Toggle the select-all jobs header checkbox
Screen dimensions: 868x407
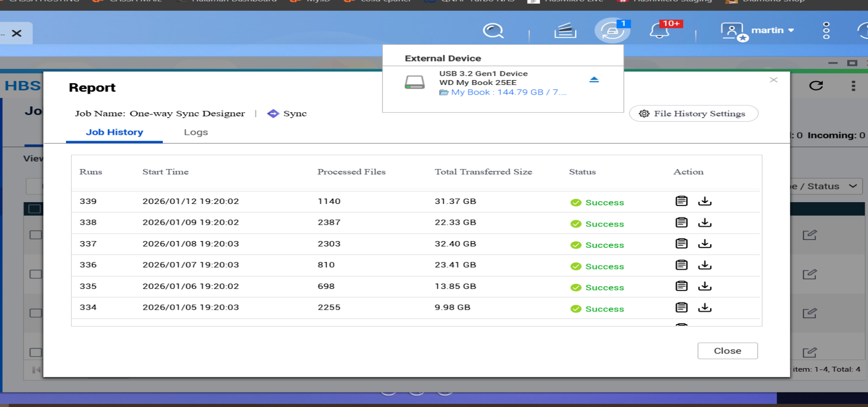tap(35, 209)
